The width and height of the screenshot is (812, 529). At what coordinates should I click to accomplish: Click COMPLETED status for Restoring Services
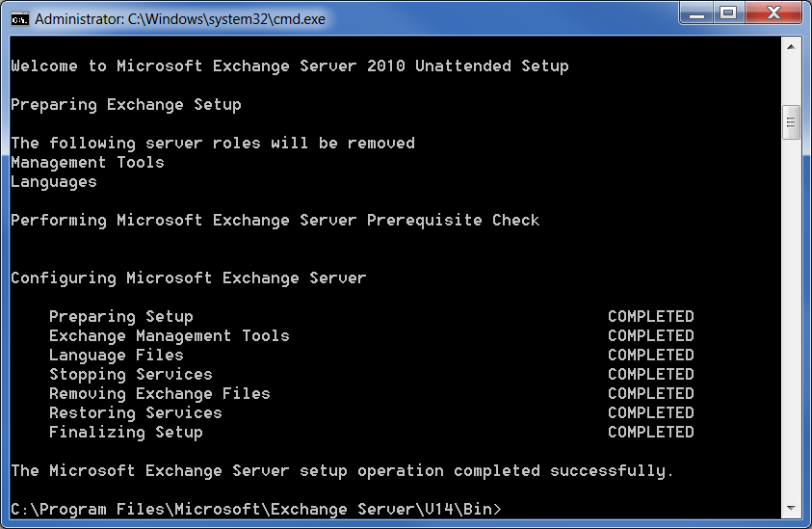pyautogui.click(x=651, y=413)
